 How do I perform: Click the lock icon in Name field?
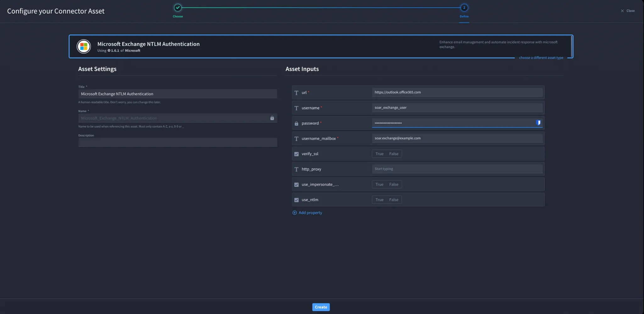[272, 118]
